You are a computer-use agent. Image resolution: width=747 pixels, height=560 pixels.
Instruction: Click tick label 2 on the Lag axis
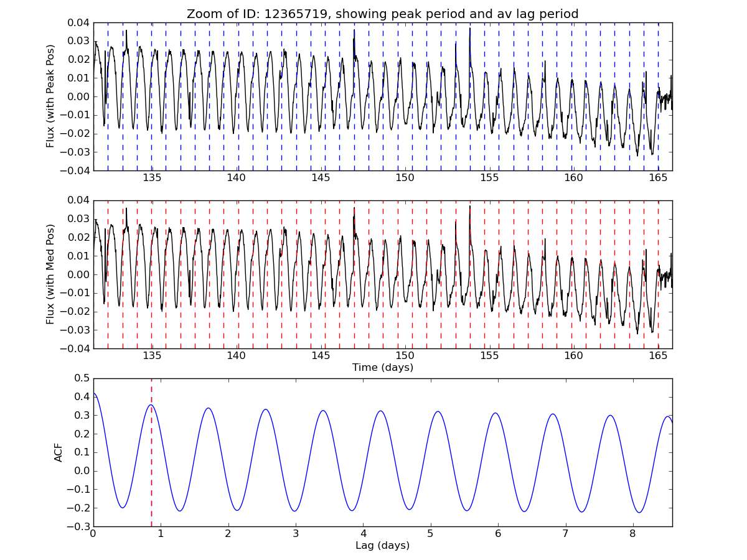pyautogui.click(x=228, y=534)
